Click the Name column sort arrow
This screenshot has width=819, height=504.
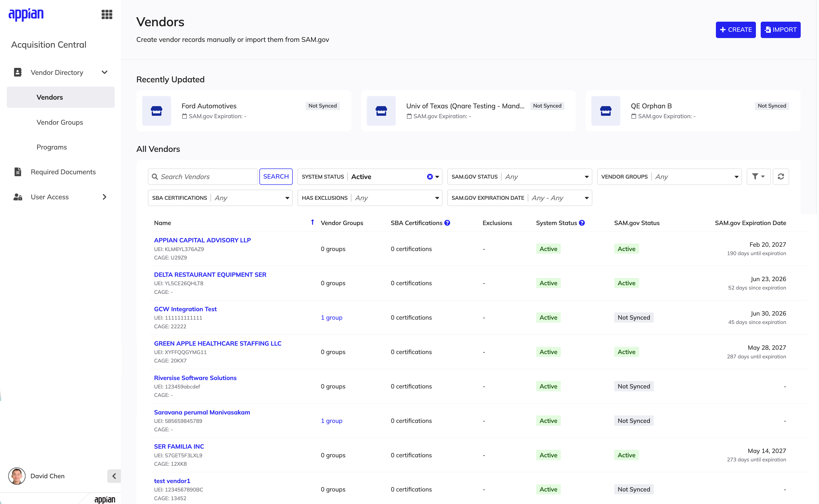(312, 222)
